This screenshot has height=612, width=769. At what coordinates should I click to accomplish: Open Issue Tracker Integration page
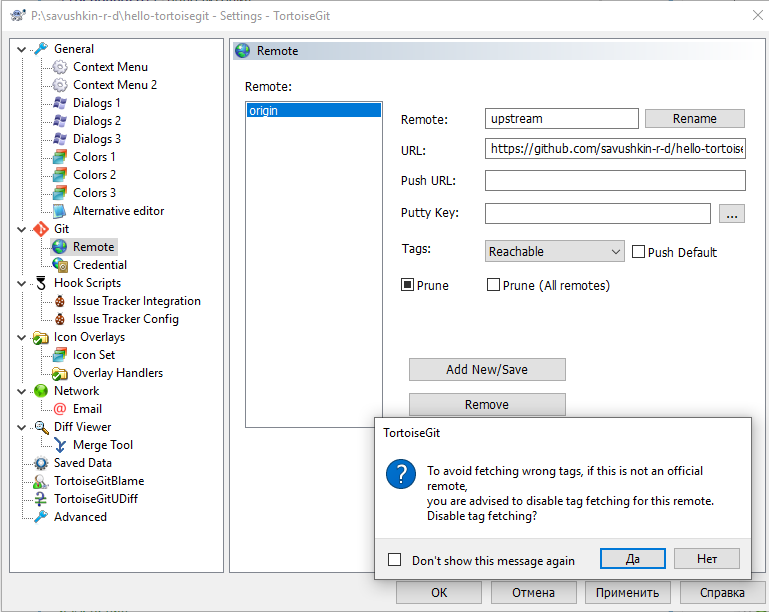point(137,301)
